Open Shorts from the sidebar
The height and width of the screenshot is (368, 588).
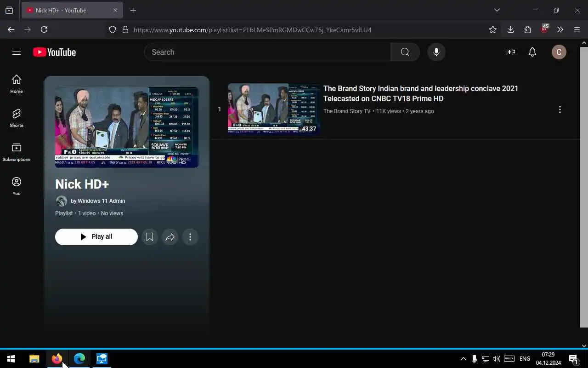(x=17, y=118)
